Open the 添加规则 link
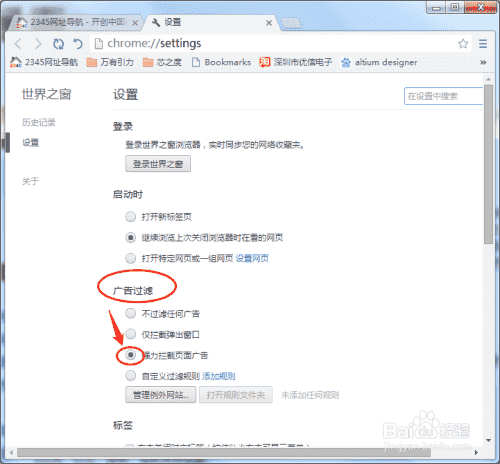500x464 pixels. pos(218,376)
